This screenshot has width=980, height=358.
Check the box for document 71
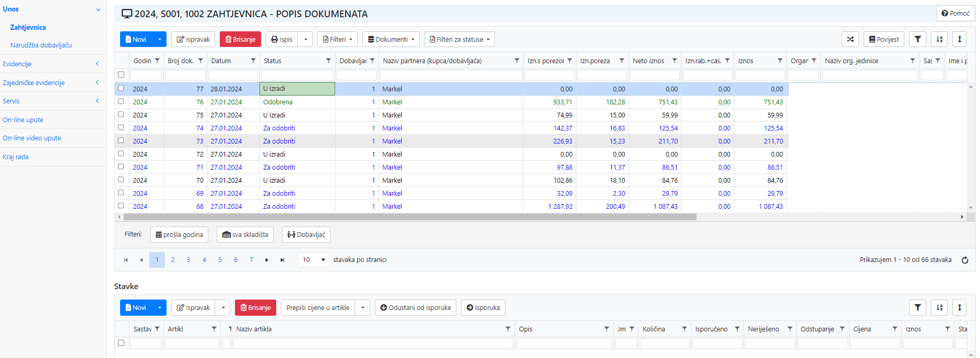coord(121,166)
